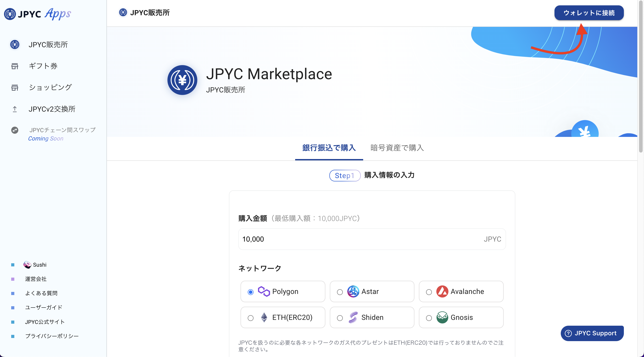Click the Astar network logo

coord(353,291)
